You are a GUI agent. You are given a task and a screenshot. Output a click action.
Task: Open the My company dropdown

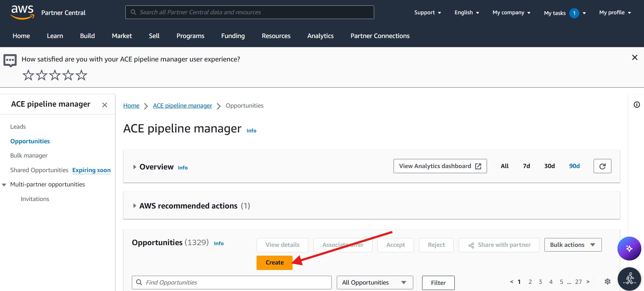pos(511,13)
